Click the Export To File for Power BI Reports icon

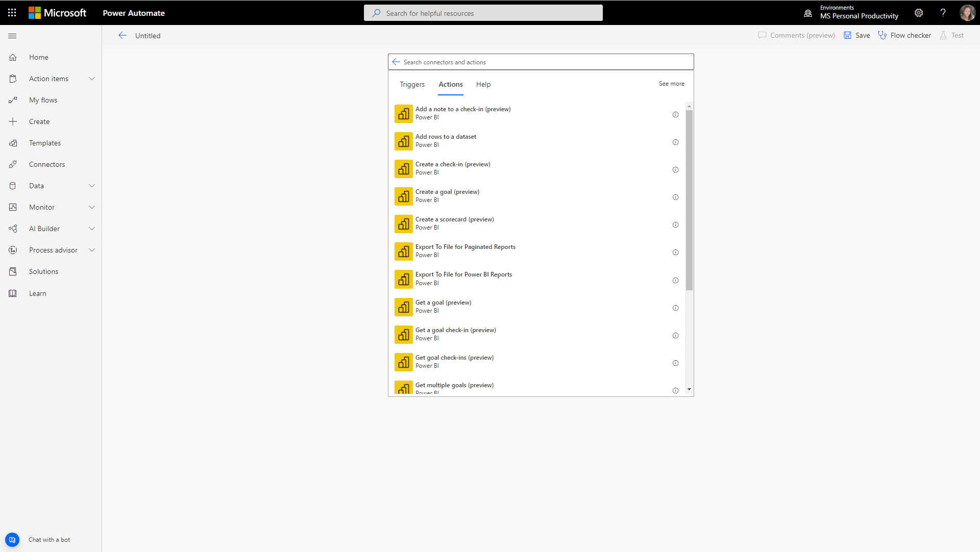click(403, 279)
